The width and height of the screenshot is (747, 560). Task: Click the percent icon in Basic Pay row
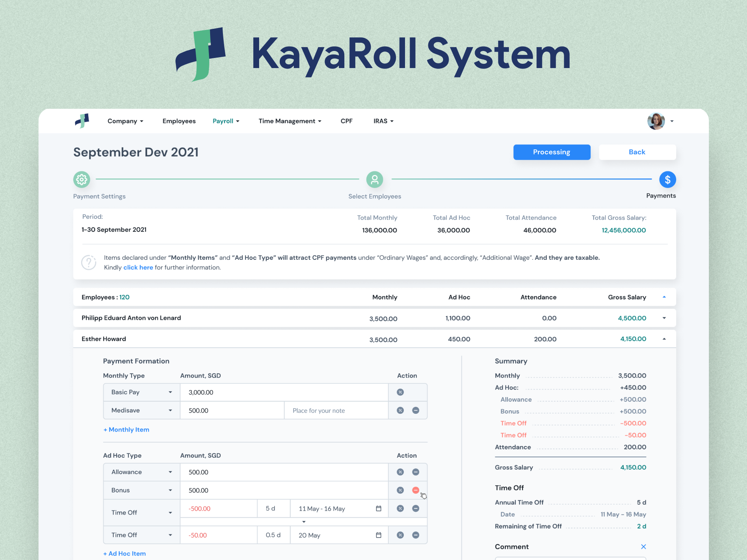point(400,392)
